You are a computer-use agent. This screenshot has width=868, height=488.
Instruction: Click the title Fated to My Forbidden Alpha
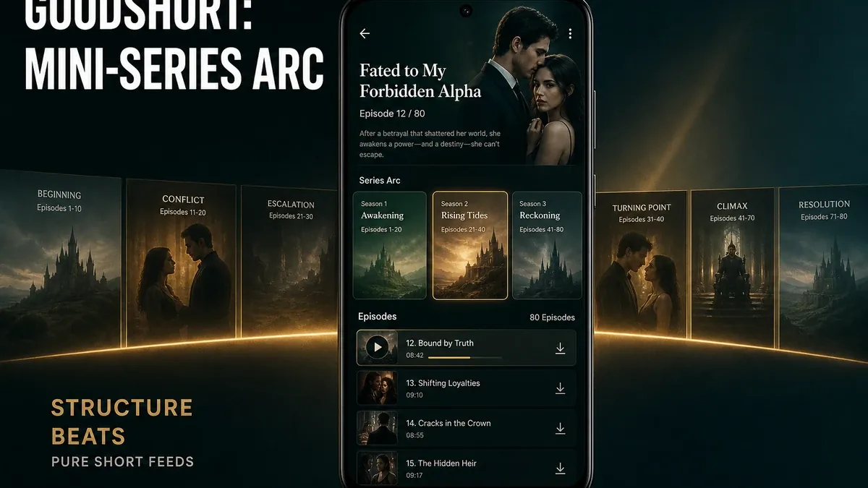[x=420, y=81]
